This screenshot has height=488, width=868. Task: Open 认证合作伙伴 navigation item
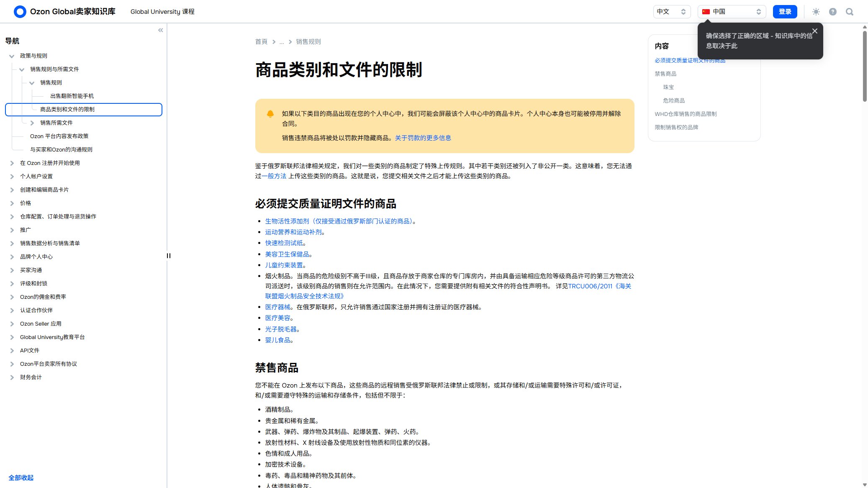pyautogui.click(x=36, y=310)
